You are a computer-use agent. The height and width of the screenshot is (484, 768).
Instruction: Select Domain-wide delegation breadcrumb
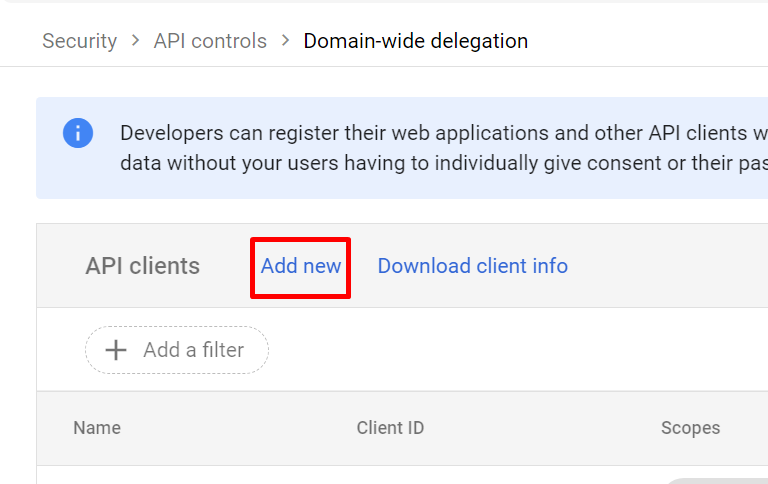[x=415, y=41]
